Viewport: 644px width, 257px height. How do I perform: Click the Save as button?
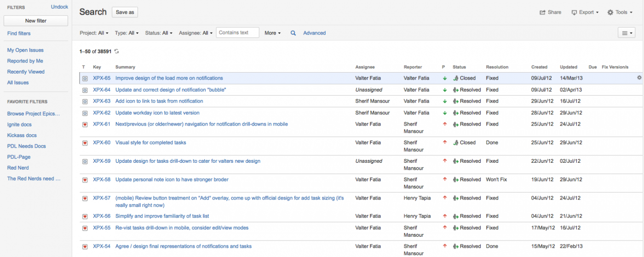(x=125, y=12)
